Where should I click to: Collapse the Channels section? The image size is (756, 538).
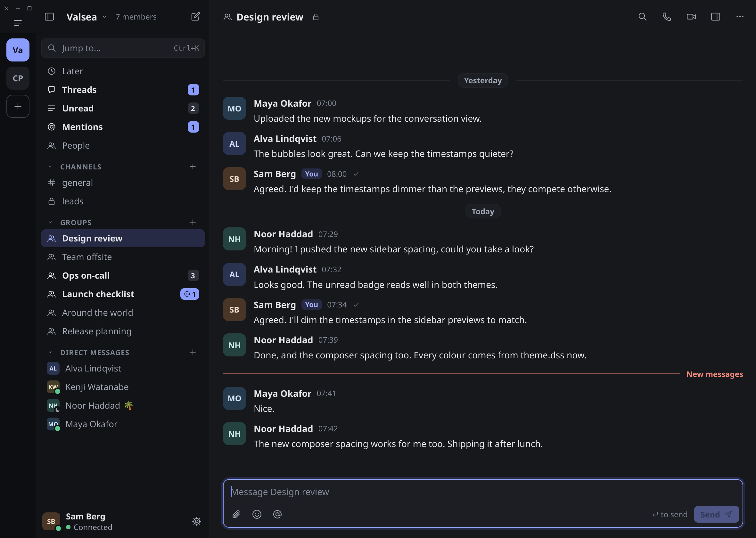pos(50,167)
